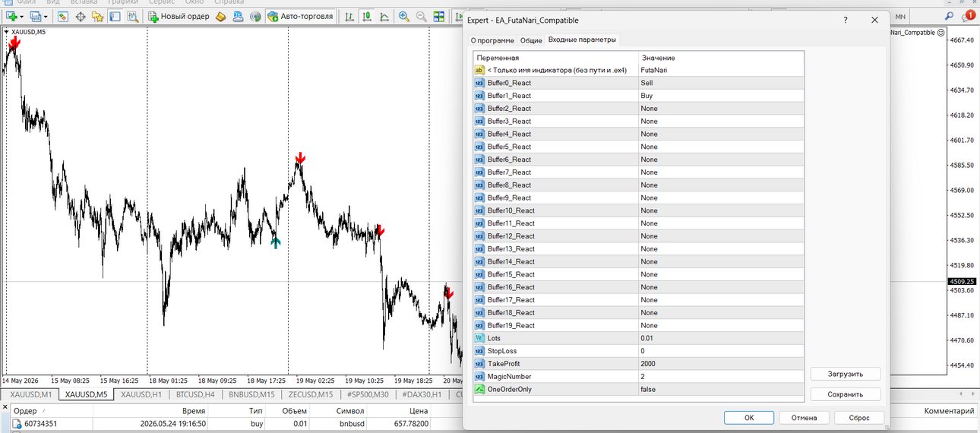The image size is (980, 433).
Task: Switch to the О программе tab
Action: tap(492, 40)
